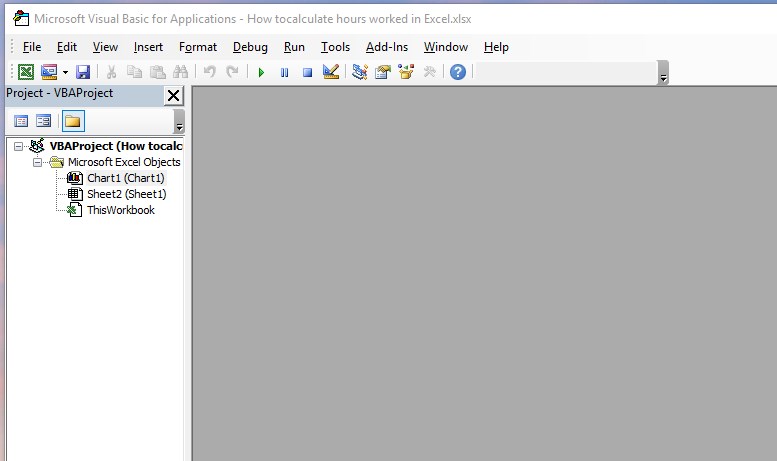Image resolution: width=777 pixels, height=461 pixels.
Task: Collapse the Microsoft Excel Objects folder
Action: click(37, 162)
